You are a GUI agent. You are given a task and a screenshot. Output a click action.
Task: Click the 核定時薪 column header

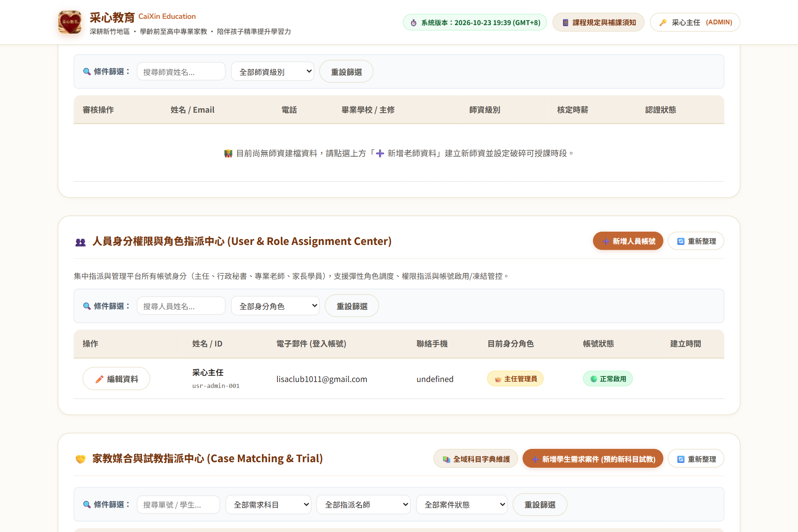573,110
